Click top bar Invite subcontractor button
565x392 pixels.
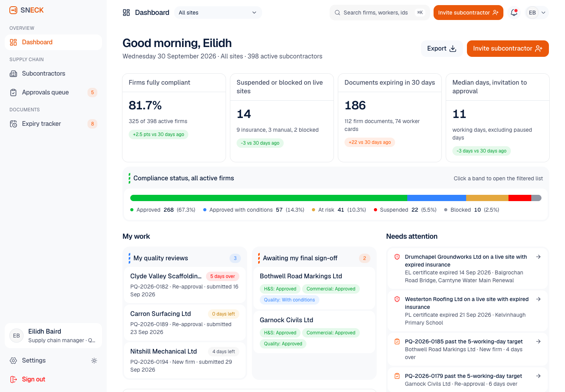[468, 13]
